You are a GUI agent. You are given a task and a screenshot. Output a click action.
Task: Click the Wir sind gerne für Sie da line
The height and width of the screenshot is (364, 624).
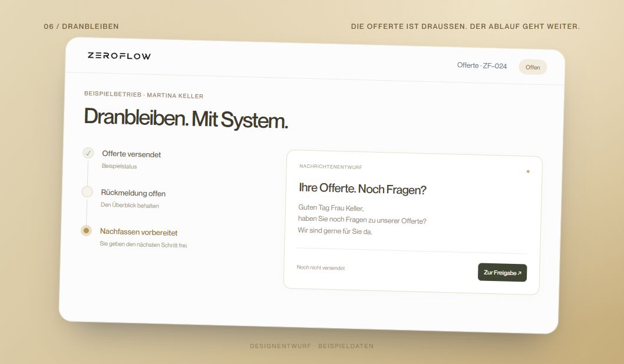point(335,231)
